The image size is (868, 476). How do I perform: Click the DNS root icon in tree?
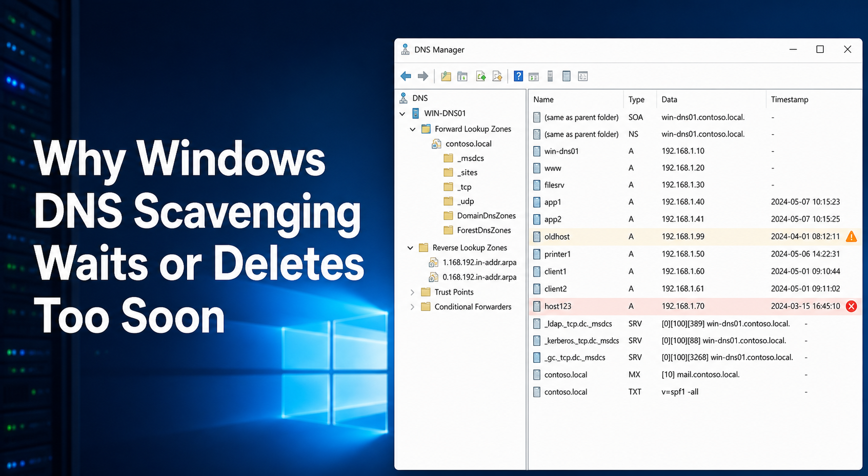tap(403, 98)
